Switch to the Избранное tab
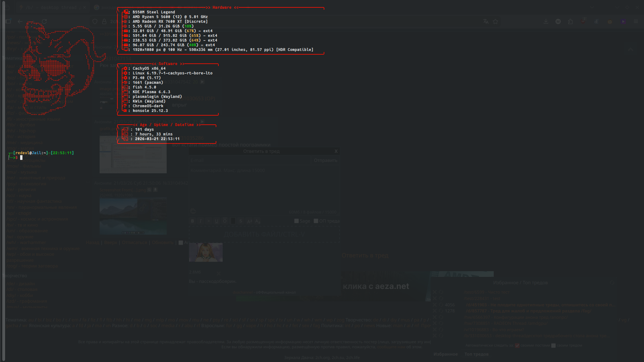Screen dimensions: 644x362 pyautogui.click(x=445, y=354)
